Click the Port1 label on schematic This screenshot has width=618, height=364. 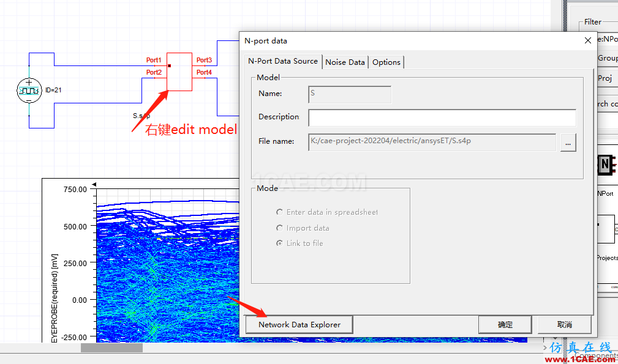pyautogui.click(x=154, y=60)
